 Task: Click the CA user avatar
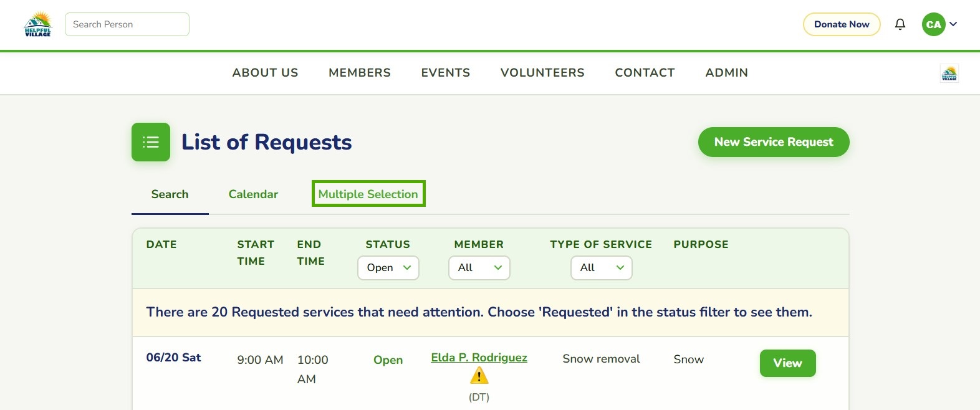[x=933, y=24]
